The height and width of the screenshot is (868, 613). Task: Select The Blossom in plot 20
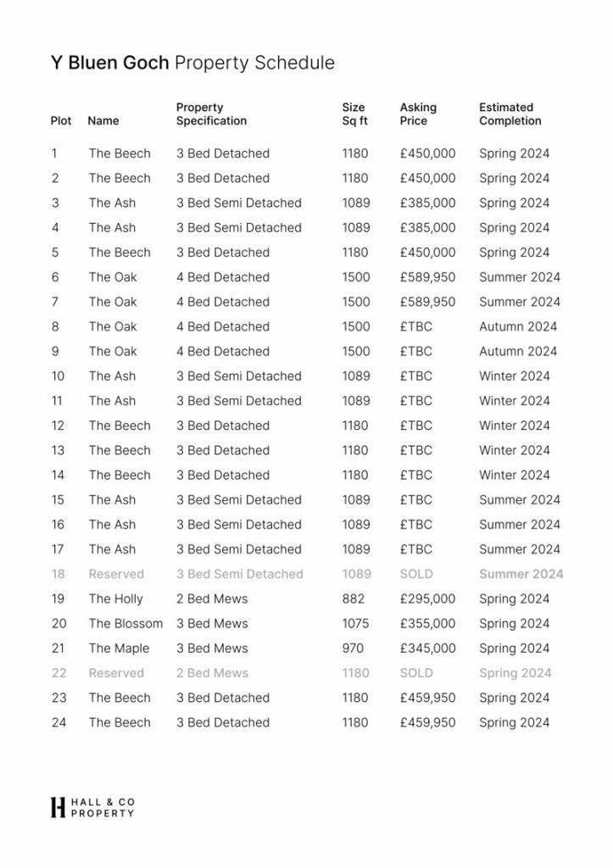pyautogui.click(x=125, y=623)
